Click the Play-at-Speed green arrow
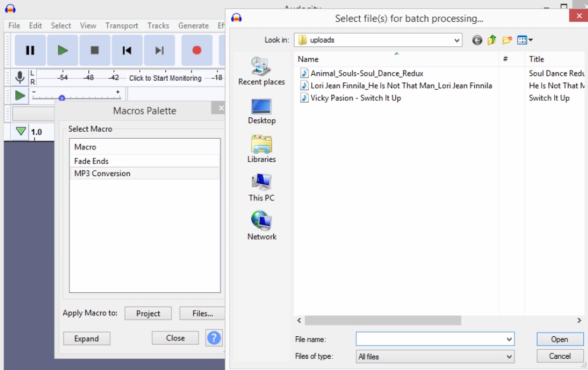This screenshot has width=588, height=370. 20,95
